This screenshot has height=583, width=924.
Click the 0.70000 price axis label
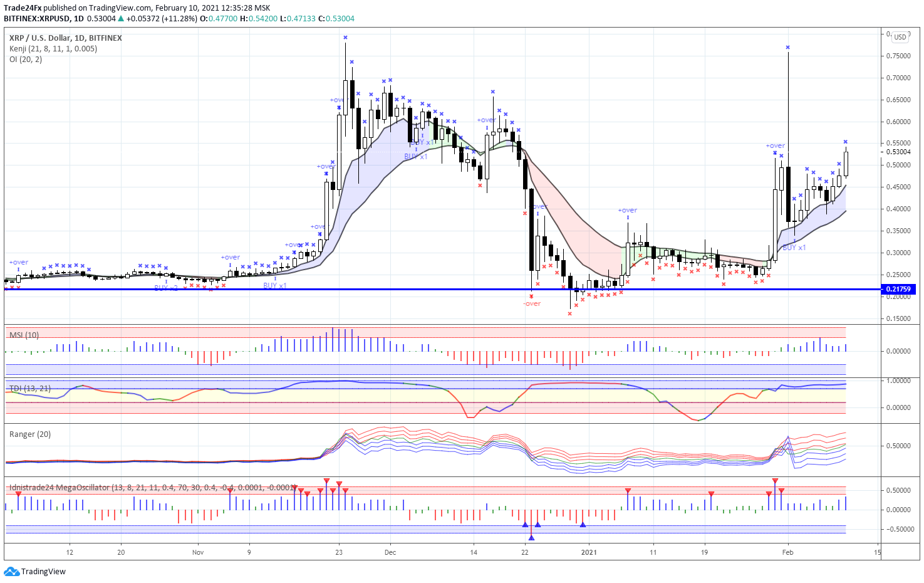coord(899,78)
